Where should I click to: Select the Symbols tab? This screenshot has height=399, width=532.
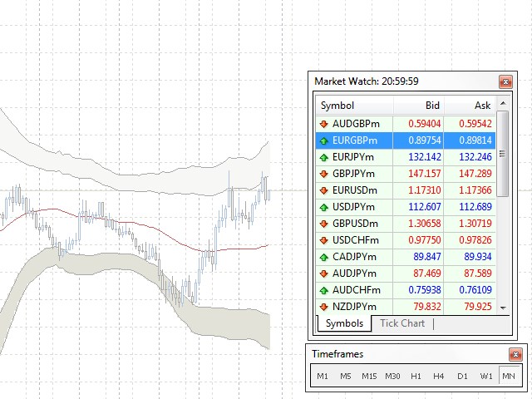344,323
